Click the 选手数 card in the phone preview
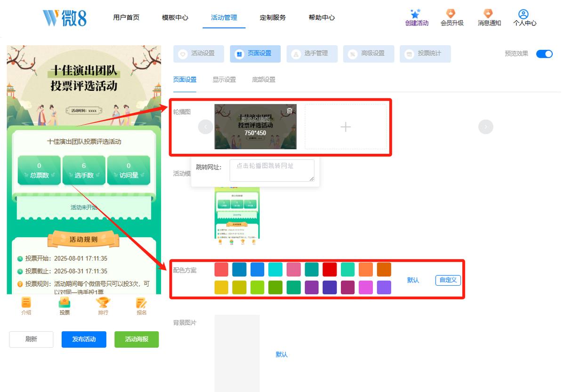This screenshot has width=565, height=392. tap(84, 170)
